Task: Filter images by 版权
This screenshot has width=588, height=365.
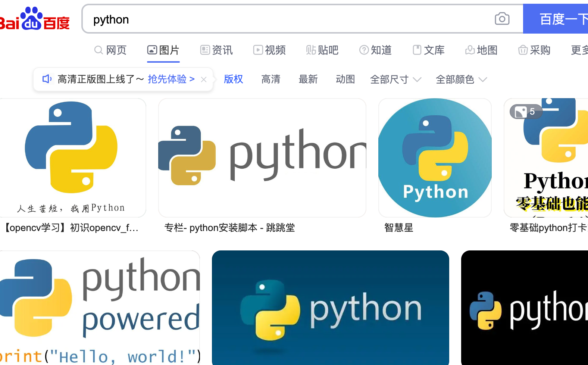Action: tap(234, 79)
